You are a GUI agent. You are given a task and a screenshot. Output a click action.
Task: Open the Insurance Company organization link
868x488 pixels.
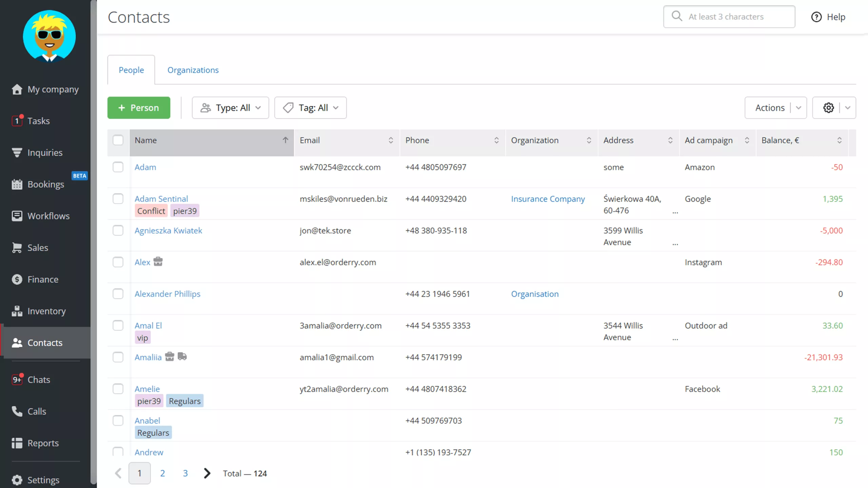tap(548, 199)
